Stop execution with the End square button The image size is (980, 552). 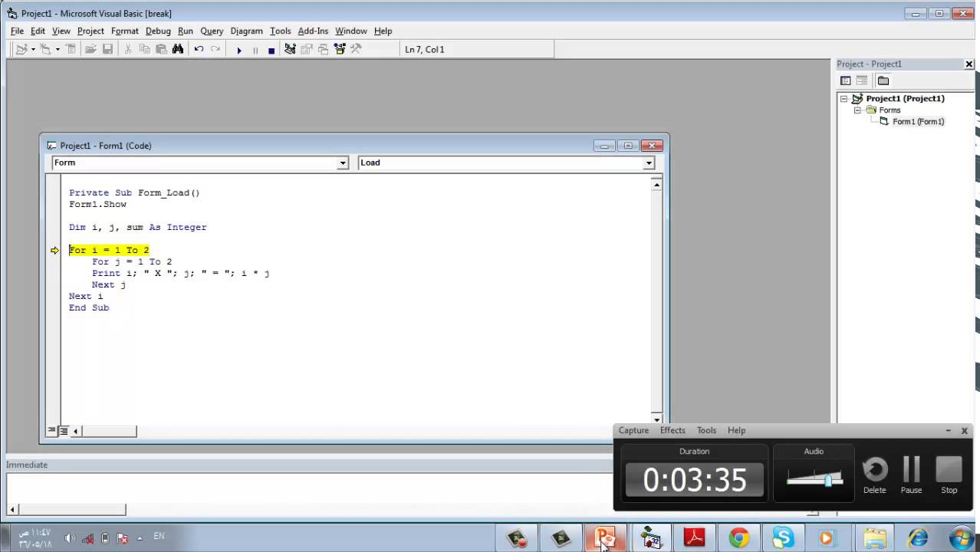tap(271, 50)
